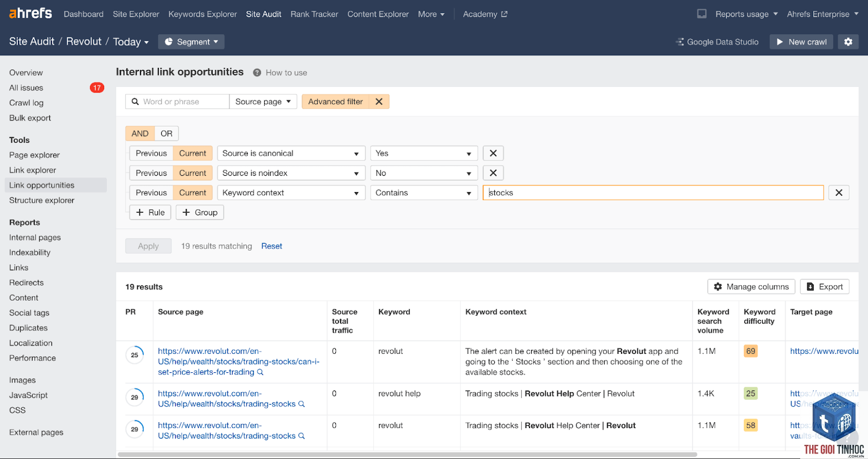The image size is (868, 459).
Task: Open the No value dropdown
Action: (x=424, y=173)
